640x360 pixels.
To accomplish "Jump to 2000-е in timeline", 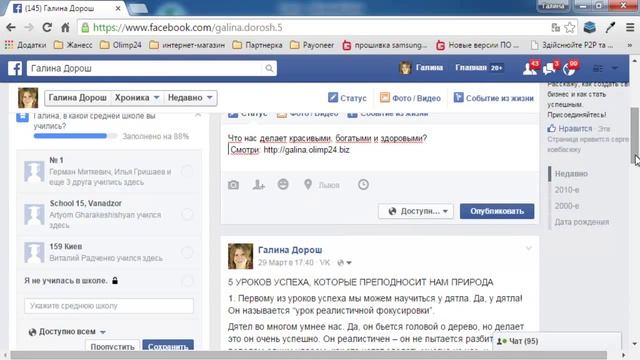I will (567, 206).
